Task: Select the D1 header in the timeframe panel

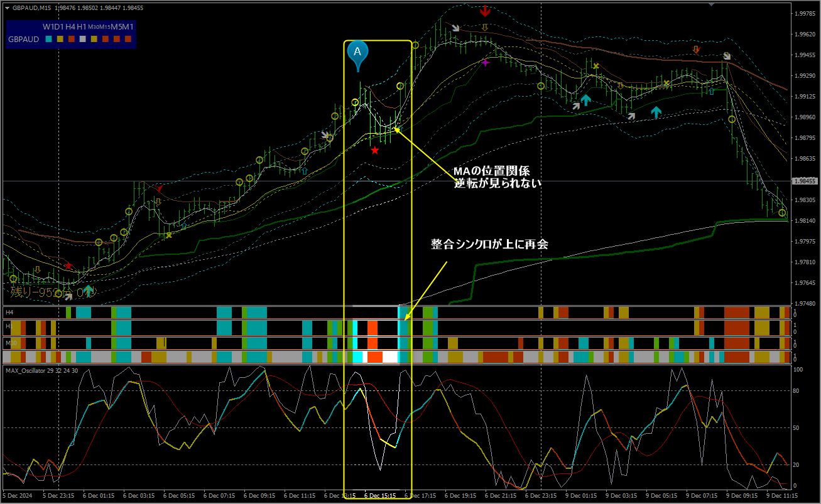Action: [59, 27]
